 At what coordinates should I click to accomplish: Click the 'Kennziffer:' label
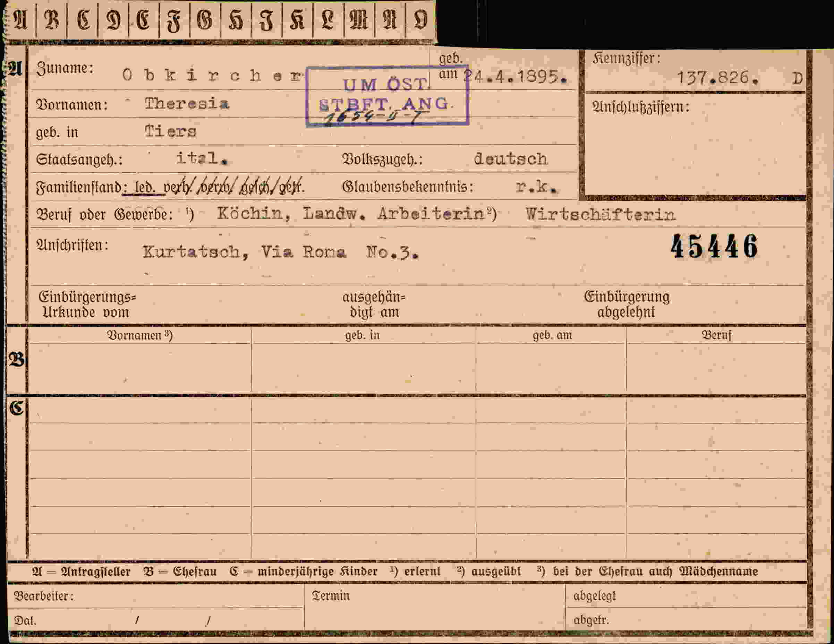(627, 59)
